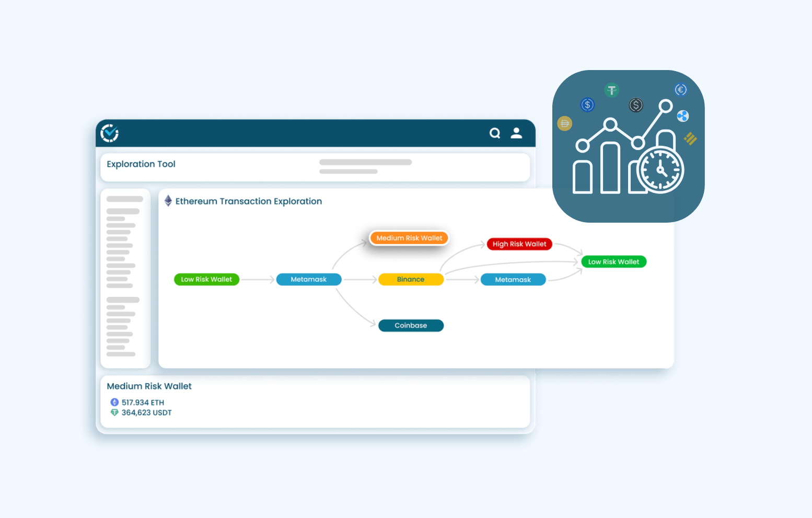Screen dimensions: 812x518
Task: Click the green Tether coin icon in analytics tile
Action: [612, 90]
